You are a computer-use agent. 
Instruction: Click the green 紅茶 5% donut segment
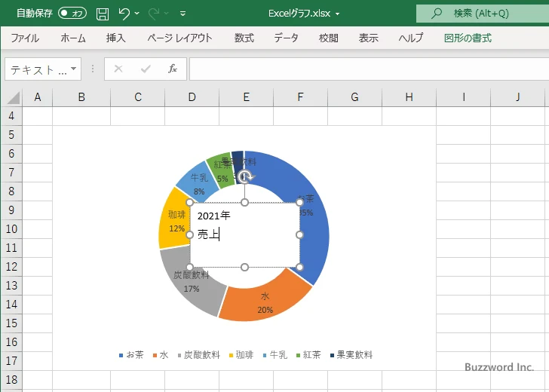pos(222,170)
